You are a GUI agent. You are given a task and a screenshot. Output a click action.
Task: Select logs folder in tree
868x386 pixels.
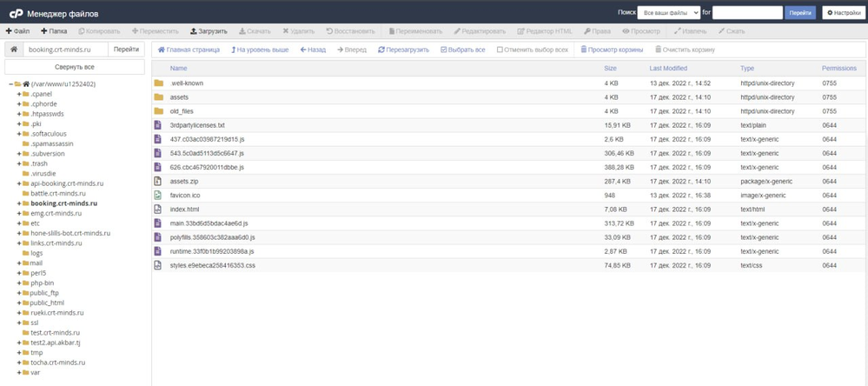click(x=36, y=253)
